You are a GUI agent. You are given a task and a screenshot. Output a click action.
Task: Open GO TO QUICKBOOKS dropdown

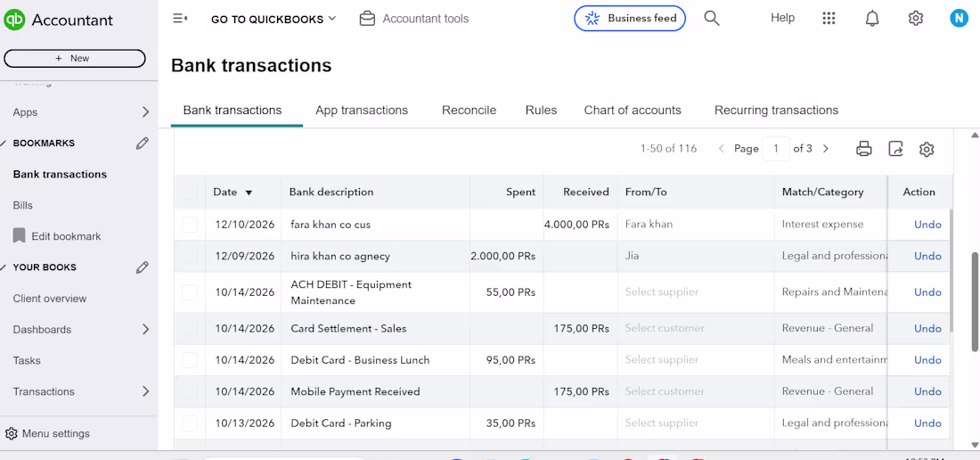274,19
